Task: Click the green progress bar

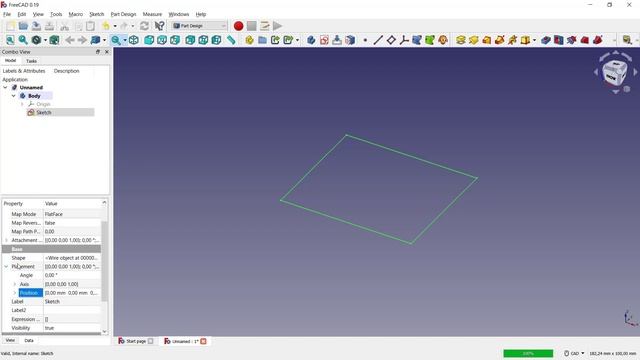Action: (x=528, y=353)
